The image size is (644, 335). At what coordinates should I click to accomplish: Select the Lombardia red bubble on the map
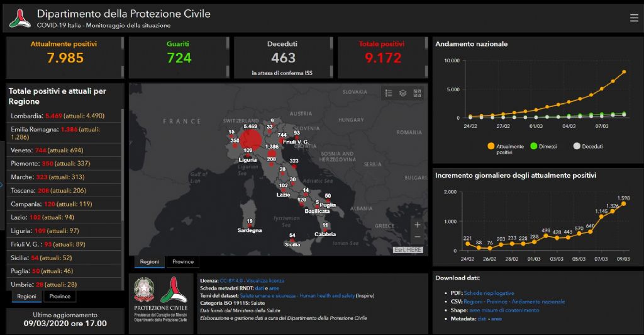250,140
